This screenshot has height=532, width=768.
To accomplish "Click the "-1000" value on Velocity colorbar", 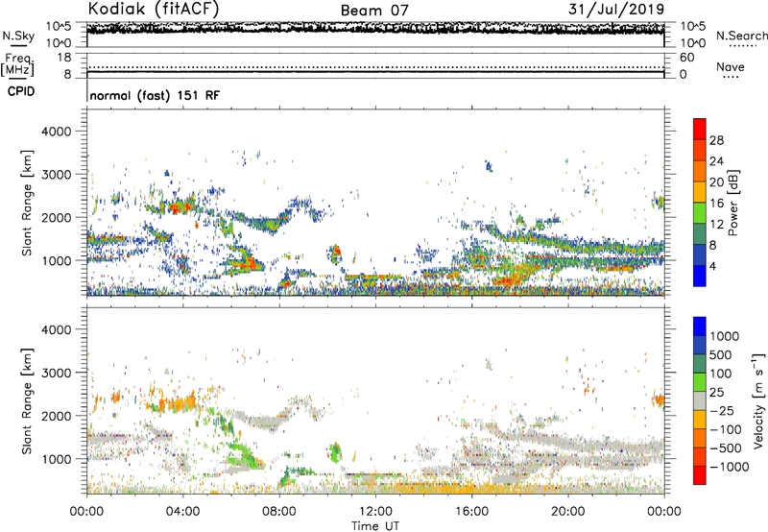I will [x=730, y=467].
